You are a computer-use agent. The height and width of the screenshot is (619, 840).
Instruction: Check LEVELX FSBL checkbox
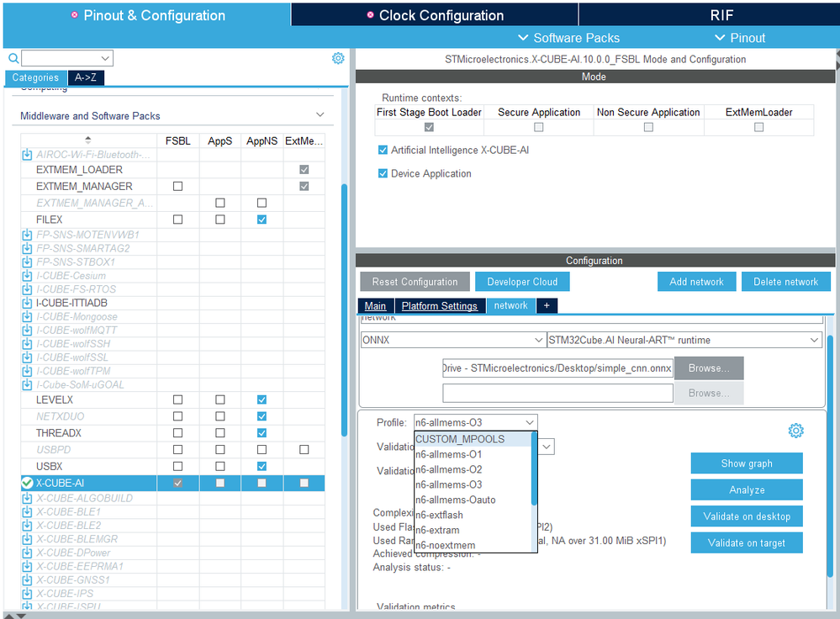(178, 399)
